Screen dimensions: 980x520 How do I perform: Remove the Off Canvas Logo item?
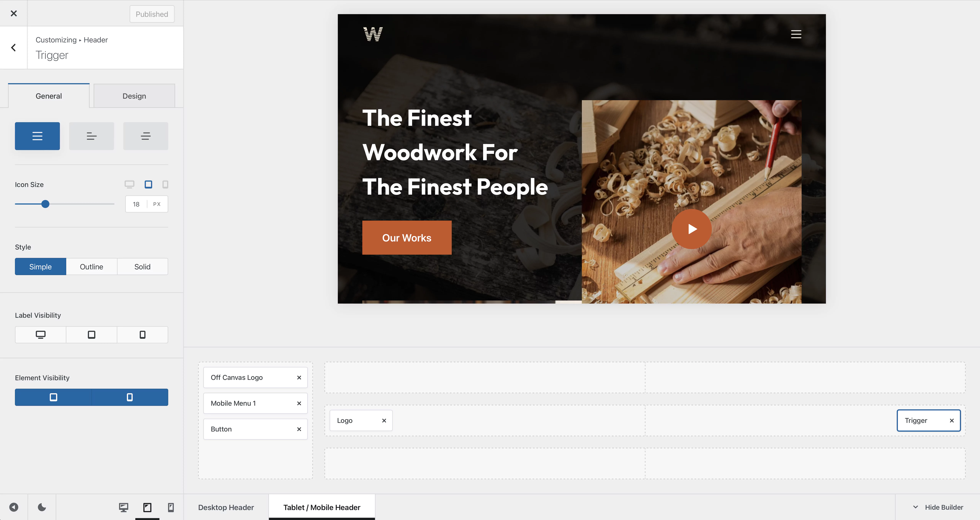pyautogui.click(x=299, y=377)
